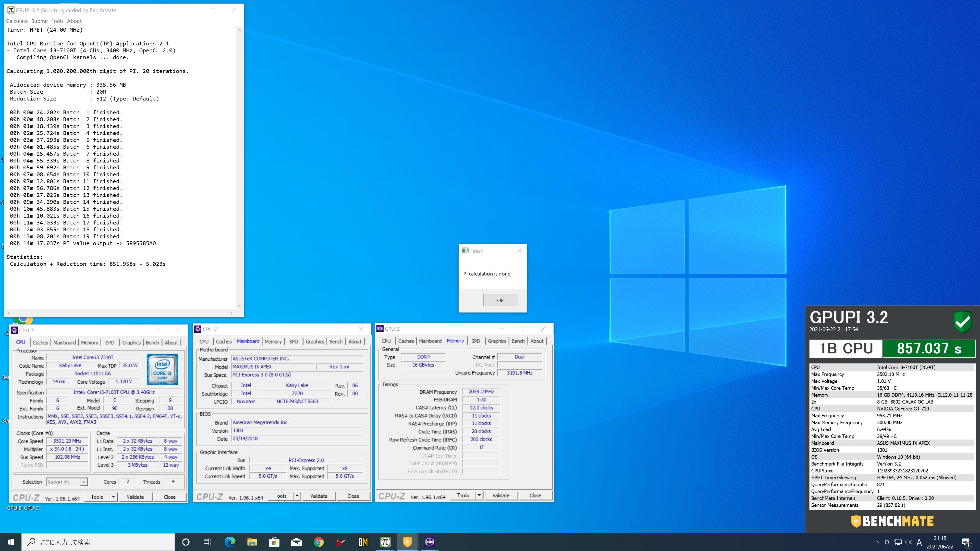This screenshot has width=980, height=551.
Task: Select CPU tab in Memory CPU-Z window
Action: pyautogui.click(x=386, y=341)
